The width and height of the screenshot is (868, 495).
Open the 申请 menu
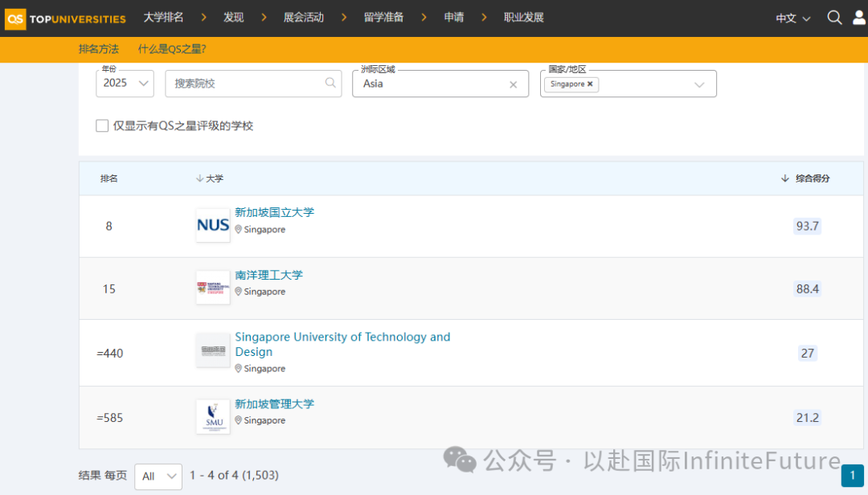click(x=454, y=18)
